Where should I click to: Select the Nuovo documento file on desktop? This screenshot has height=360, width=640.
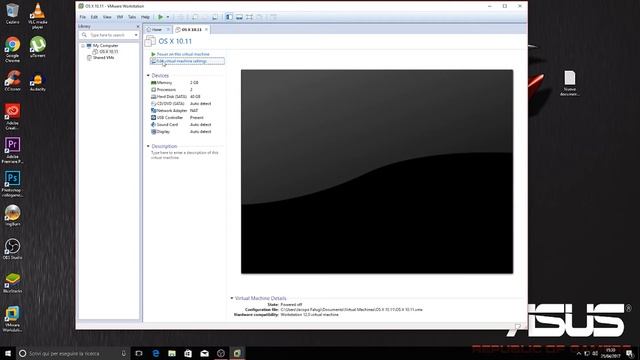click(x=569, y=83)
